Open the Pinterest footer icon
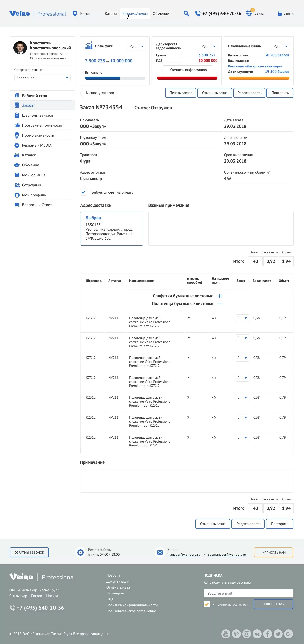This screenshot has width=304, height=644. tap(236, 634)
